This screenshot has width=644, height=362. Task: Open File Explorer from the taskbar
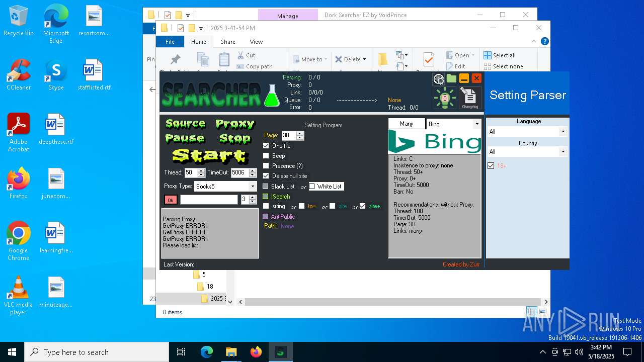pos(231,352)
